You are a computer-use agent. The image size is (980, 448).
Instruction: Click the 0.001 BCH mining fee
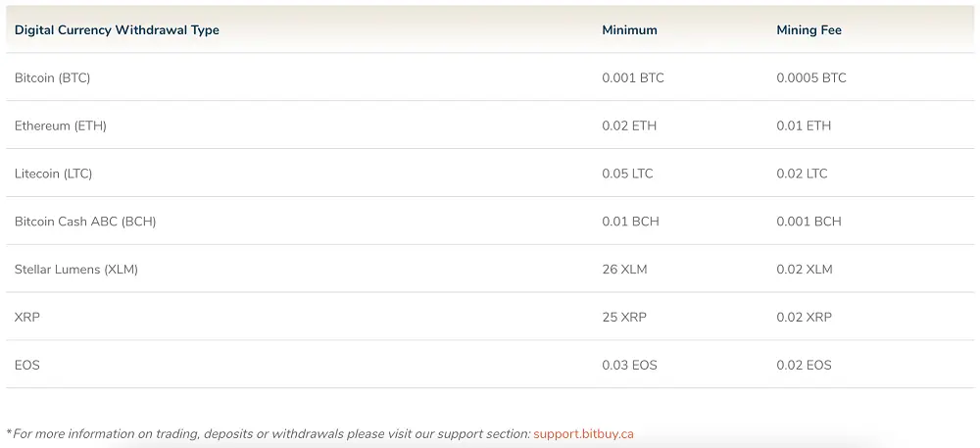808,222
